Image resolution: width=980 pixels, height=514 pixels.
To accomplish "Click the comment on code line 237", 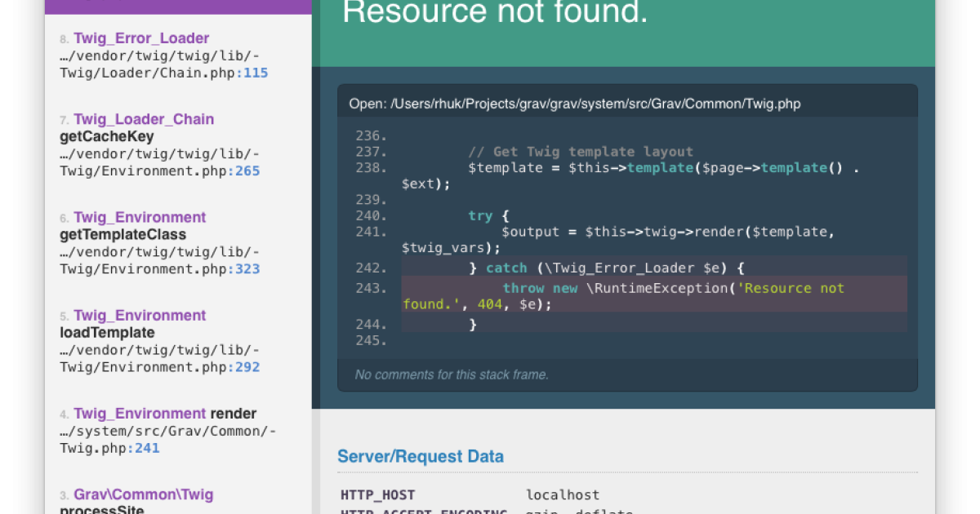I will point(580,152).
